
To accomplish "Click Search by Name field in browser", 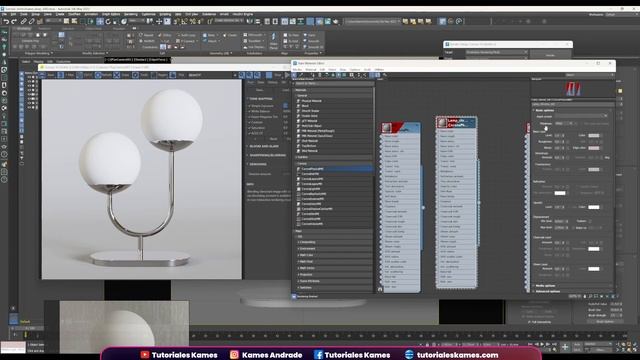I will tap(334, 83).
